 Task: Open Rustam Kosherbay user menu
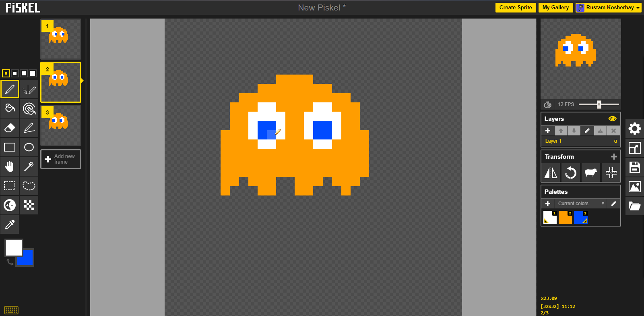(x=608, y=8)
